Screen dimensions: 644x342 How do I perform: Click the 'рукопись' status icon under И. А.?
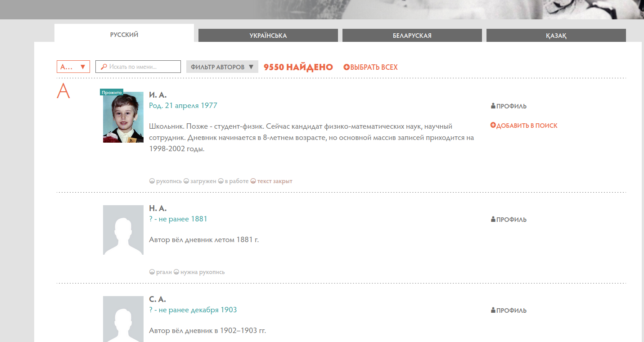(152, 181)
